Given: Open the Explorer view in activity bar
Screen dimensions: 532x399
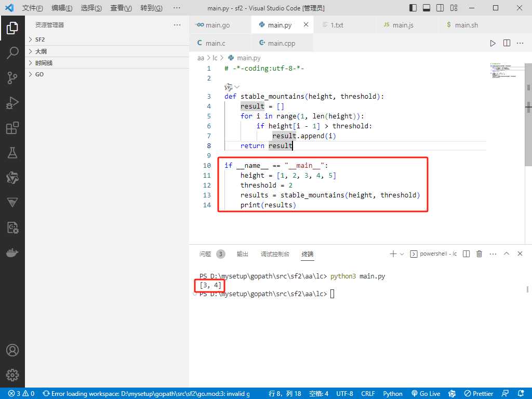Looking at the screenshot, I should (x=12, y=28).
